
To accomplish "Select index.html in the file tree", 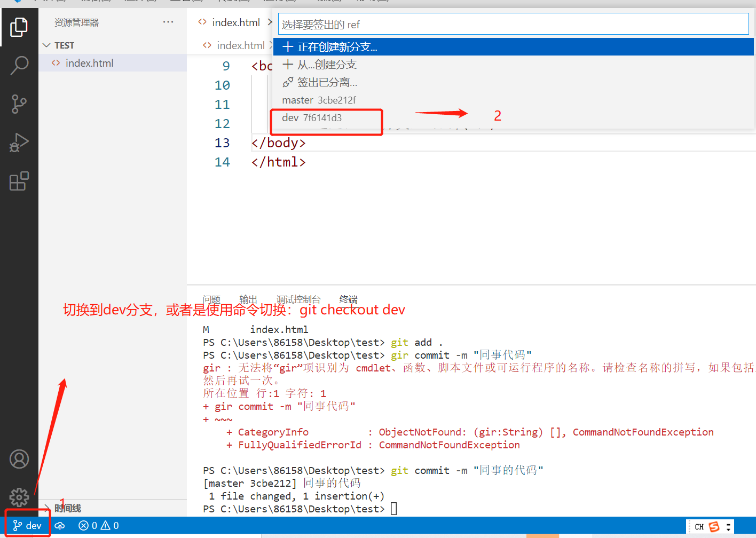I will pyautogui.click(x=112, y=63).
